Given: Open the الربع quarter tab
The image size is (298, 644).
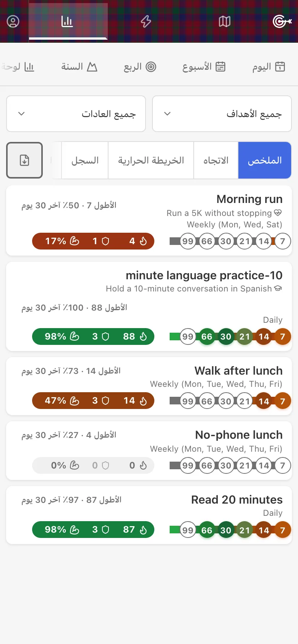Looking at the screenshot, I should pyautogui.click(x=140, y=67).
